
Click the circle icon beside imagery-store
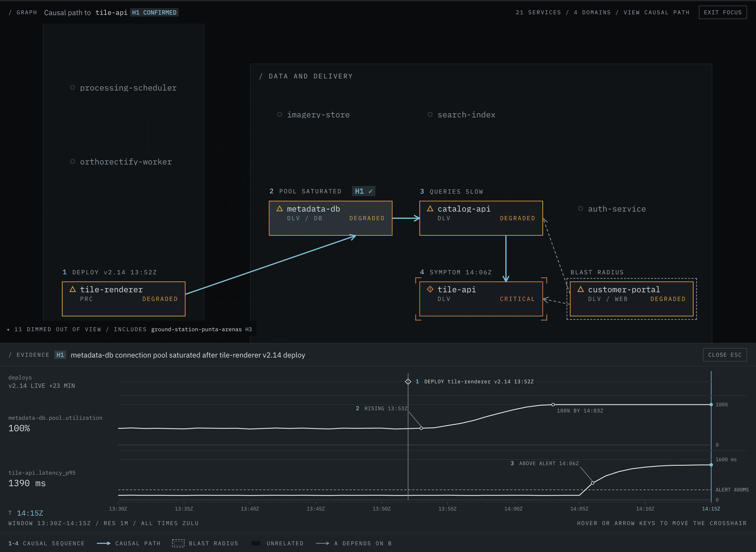[279, 114]
